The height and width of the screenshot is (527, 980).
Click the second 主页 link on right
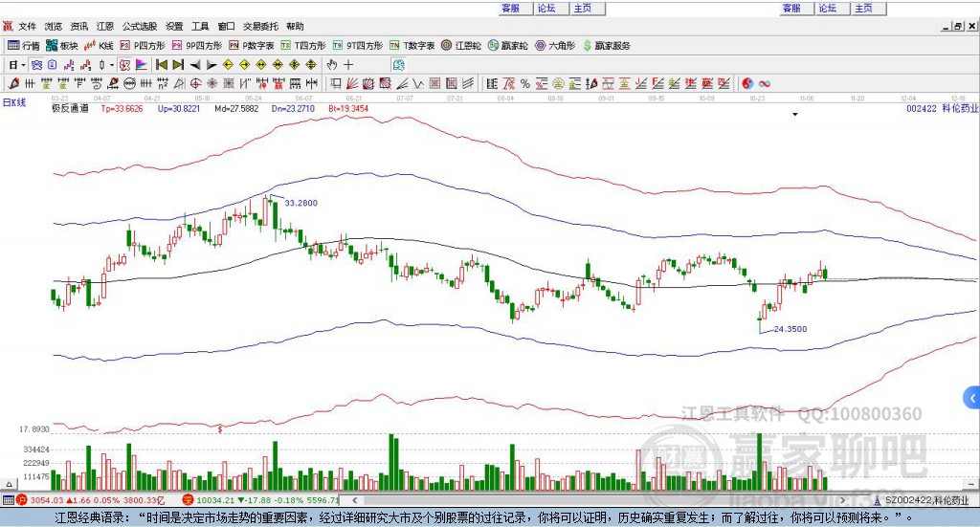863,8
